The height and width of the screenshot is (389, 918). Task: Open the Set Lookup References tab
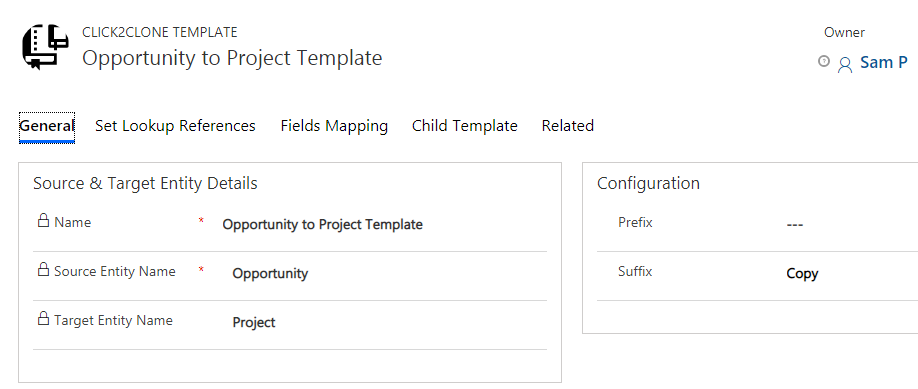(175, 126)
